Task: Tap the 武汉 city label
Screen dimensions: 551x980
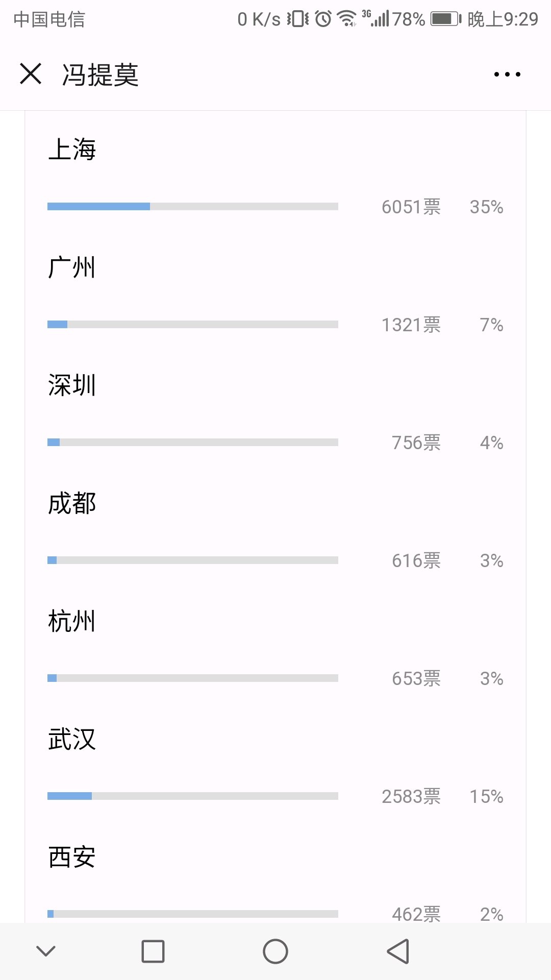Action: (x=72, y=739)
